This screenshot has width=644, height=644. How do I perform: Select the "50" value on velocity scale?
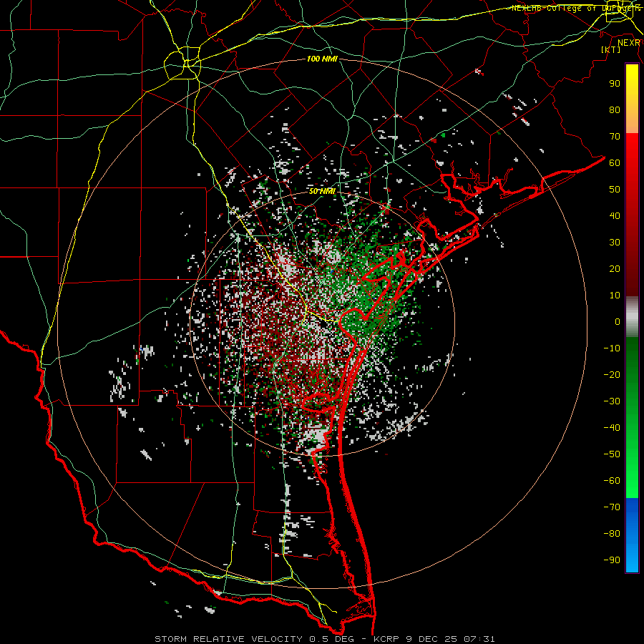tap(615, 190)
